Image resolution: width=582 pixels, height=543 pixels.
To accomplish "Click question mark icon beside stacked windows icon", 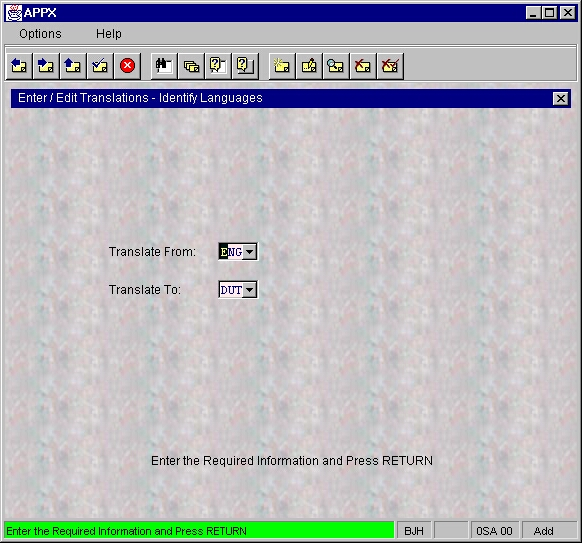I will (x=218, y=66).
